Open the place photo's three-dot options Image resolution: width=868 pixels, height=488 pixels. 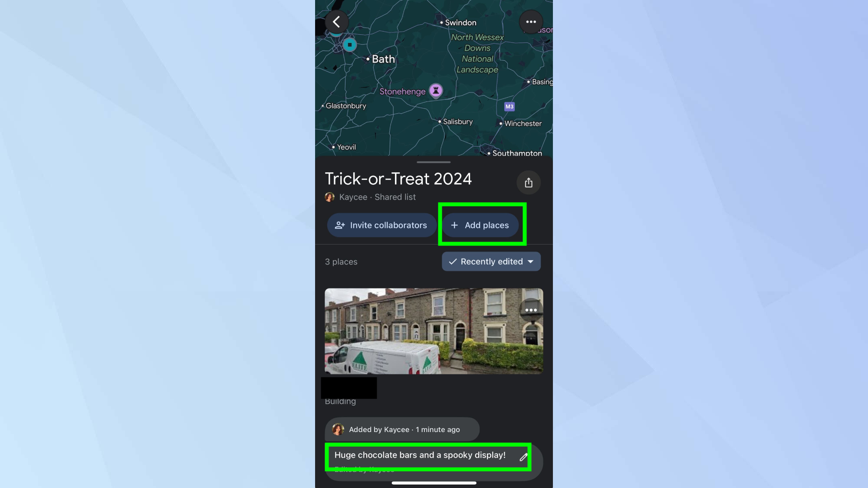point(531,310)
